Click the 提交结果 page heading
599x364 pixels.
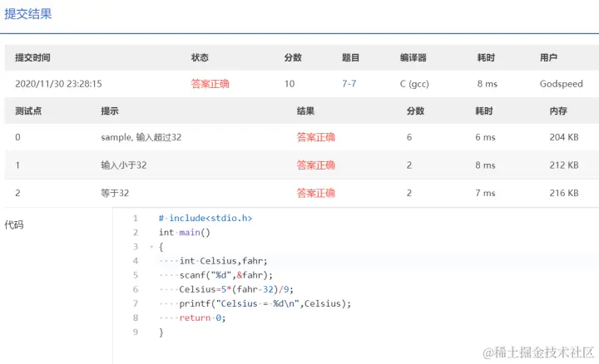26,13
